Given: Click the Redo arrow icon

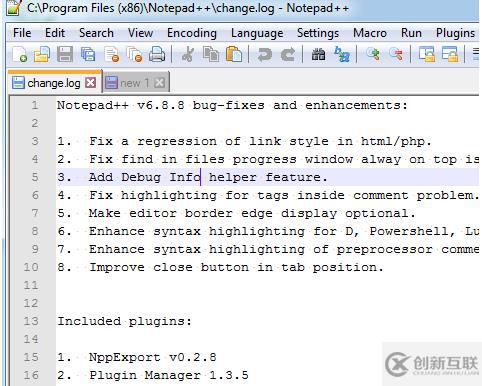Looking at the screenshot, I should click(288, 54).
